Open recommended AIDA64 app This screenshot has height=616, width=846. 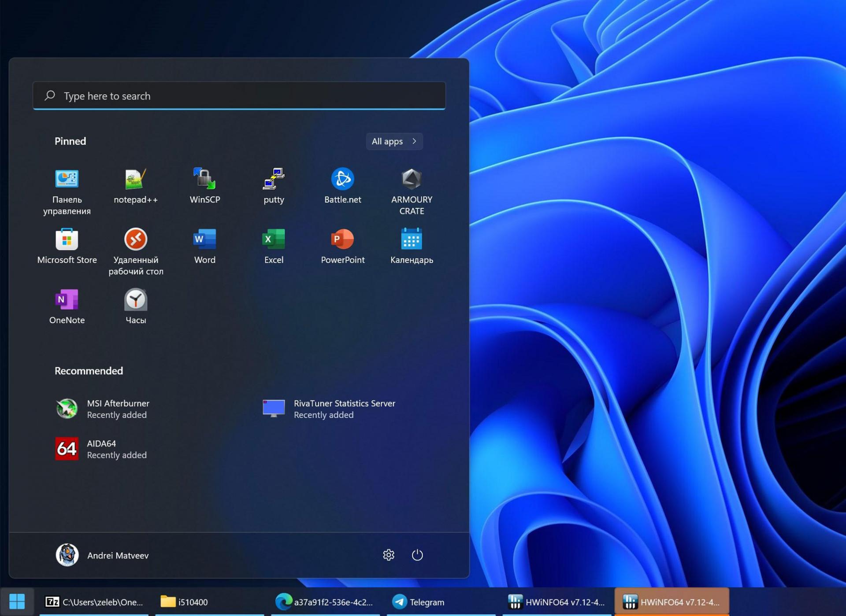[x=101, y=449]
